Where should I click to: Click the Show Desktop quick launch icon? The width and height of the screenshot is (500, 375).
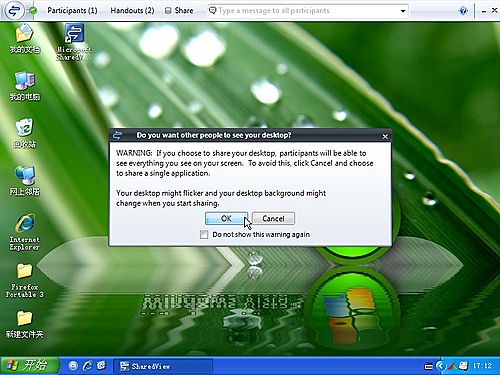pos(73,366)
